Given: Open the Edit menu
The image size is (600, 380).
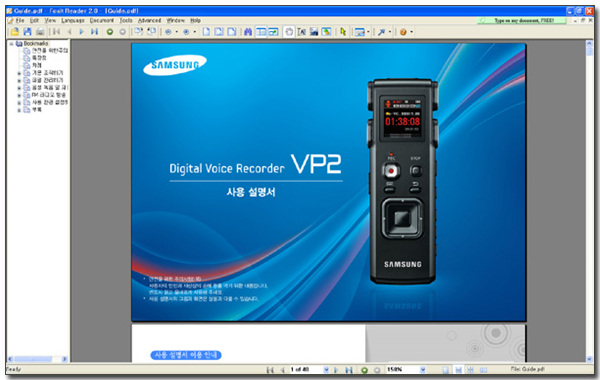Looking at the screenshot, I should point(34,20).
